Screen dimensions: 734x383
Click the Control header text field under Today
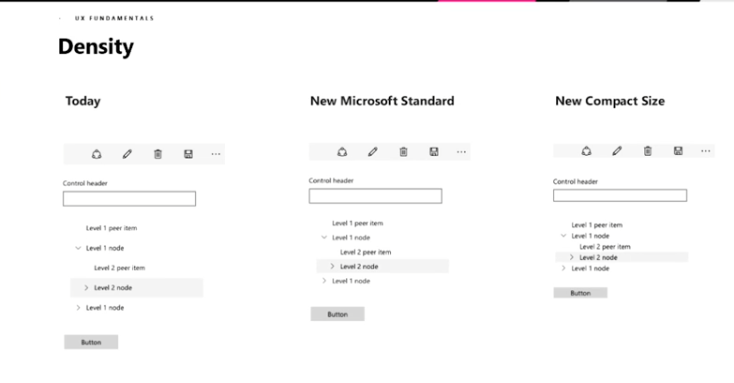pyautogui.click(x=129, y=199)
